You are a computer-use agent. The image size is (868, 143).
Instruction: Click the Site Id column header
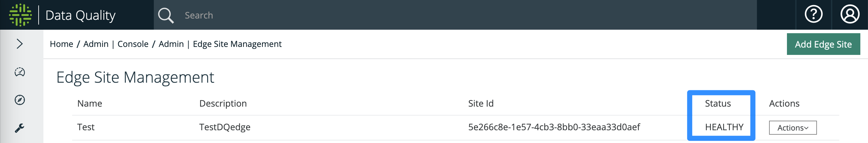click(x=481, y=103)
